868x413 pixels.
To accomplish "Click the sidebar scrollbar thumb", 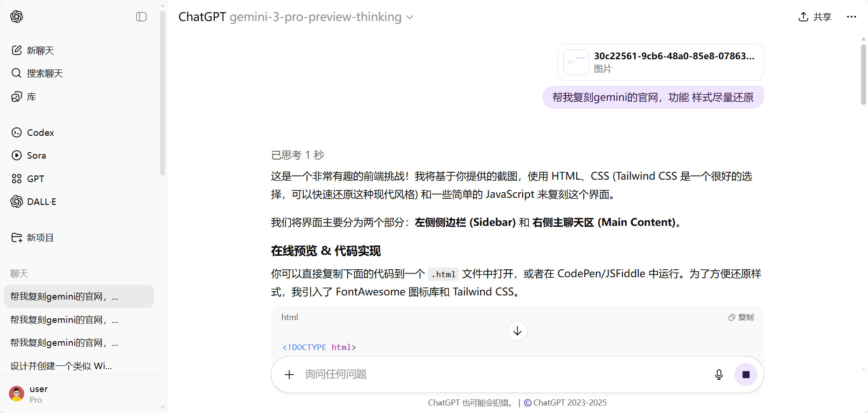I will tap(162, 92).
